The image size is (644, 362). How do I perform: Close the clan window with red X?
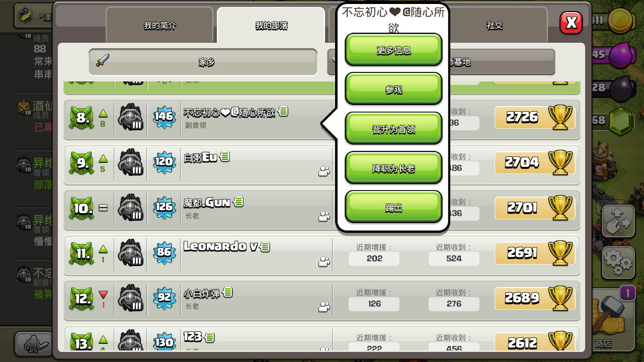[x=571, y=23]
